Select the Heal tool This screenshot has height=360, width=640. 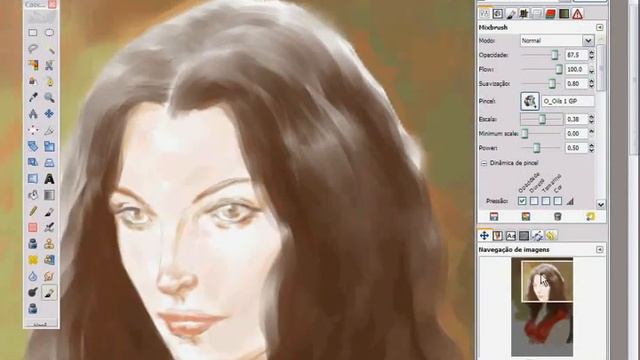pyautogui.click(x=33, y=260)
